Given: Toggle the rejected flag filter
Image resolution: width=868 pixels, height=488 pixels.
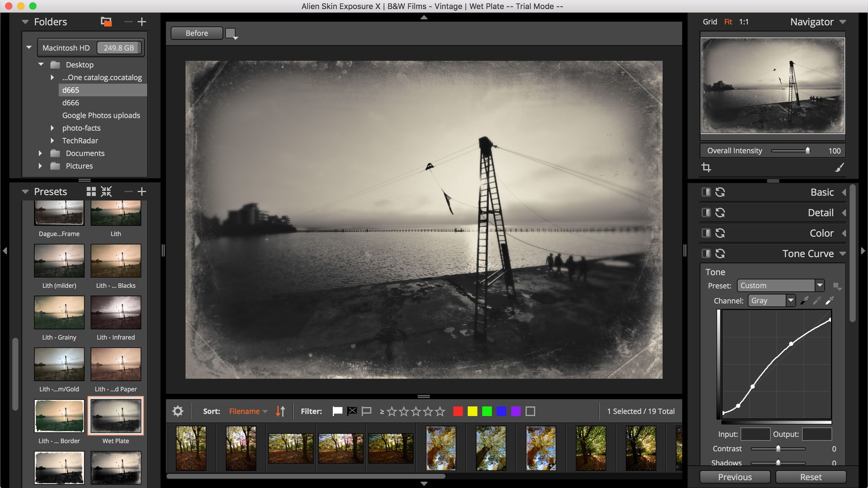Looking at the screenshot, I should pos(352,411).
